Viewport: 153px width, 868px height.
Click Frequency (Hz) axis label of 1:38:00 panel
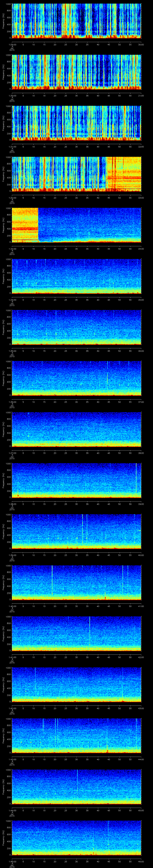tap(3, 481)
